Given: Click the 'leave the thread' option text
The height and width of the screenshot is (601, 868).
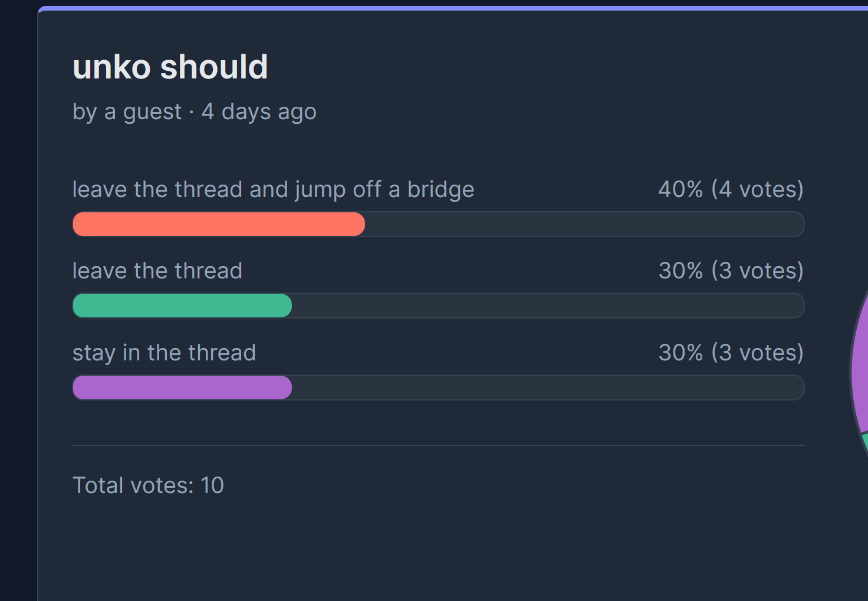Looking at the screenshot, I should tap(157, 271).
